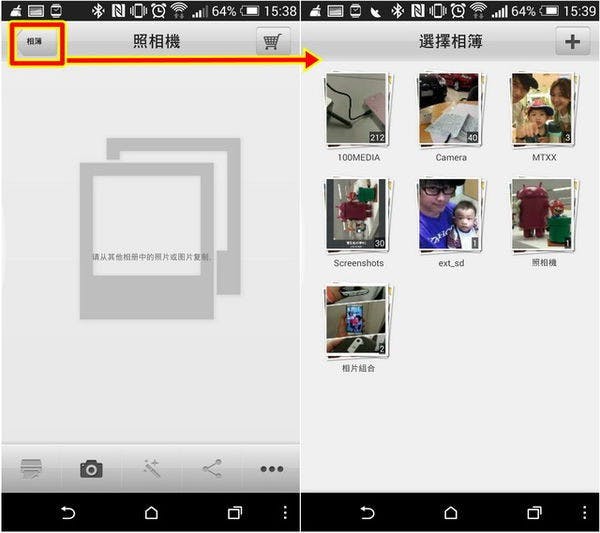Open the 100MEDIA album

[358, 110]
